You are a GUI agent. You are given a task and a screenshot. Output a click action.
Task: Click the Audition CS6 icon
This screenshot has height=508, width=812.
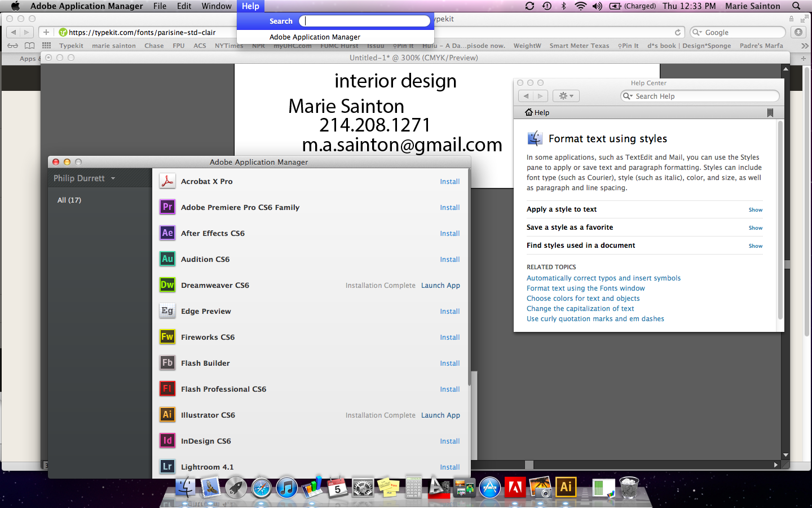point(167,259)
